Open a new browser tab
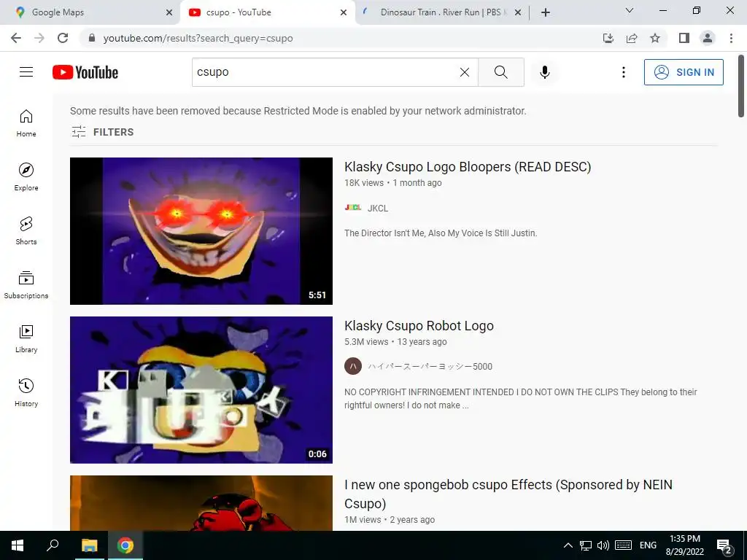The width and height of the screenshot is (747, 560). [546, 12]
